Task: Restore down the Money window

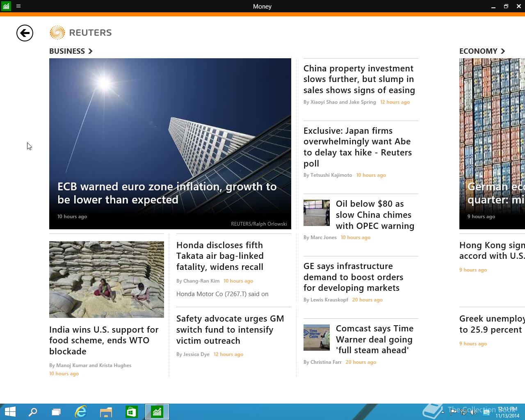Action: click(506, 6)
